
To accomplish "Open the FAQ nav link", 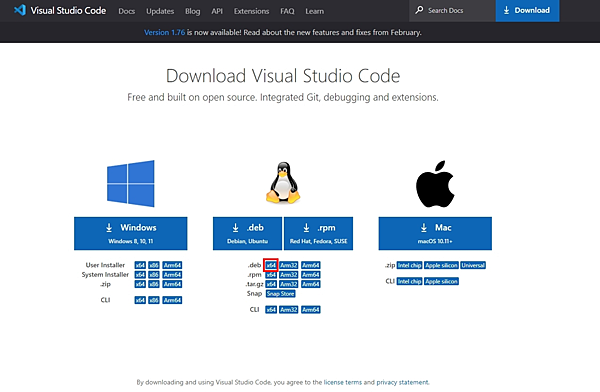I will point(287,11).
